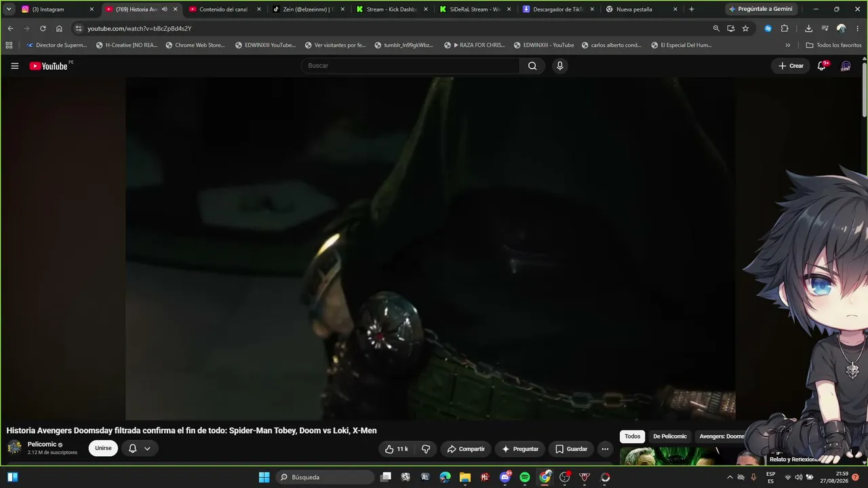Click the Compartir button
The height and width of the screenshot is (488, 868).
[466, 449]
